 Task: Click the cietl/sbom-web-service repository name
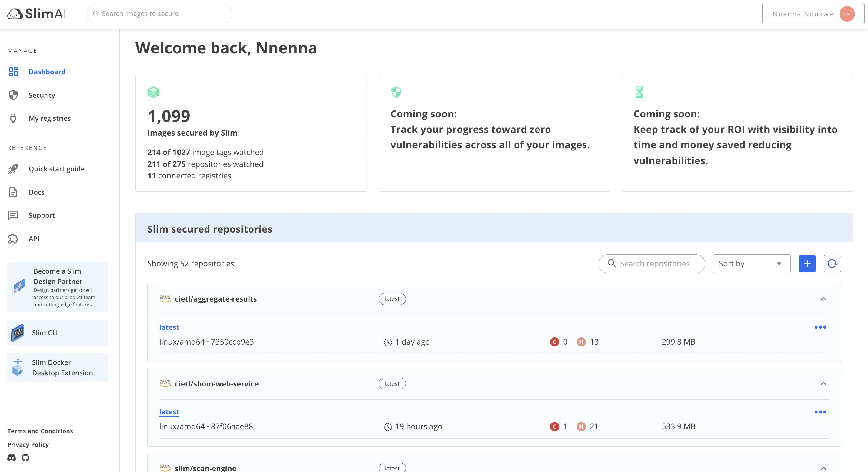[x=217, y=384]
